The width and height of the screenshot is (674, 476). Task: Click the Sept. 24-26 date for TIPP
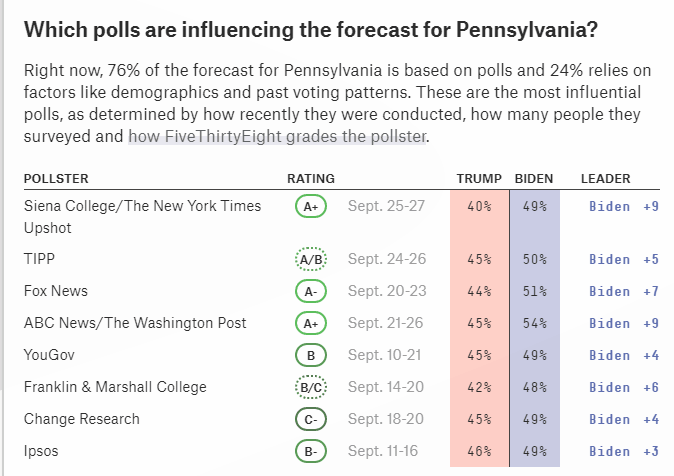pos(387,259)
